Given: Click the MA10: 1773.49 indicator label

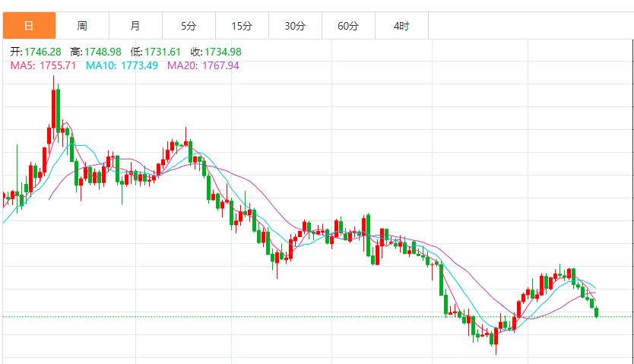Looking at the screenshot, I should [x=122, y=66].
